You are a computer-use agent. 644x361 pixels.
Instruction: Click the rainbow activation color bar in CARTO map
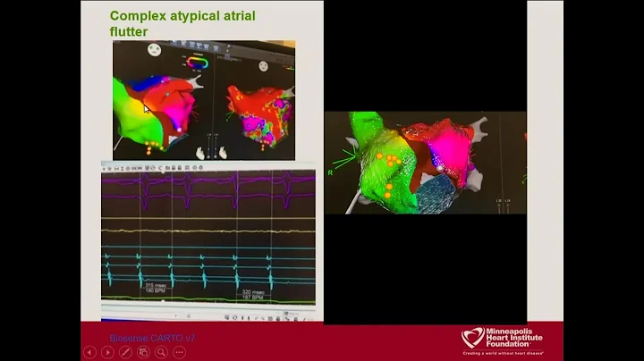(198, 63)
